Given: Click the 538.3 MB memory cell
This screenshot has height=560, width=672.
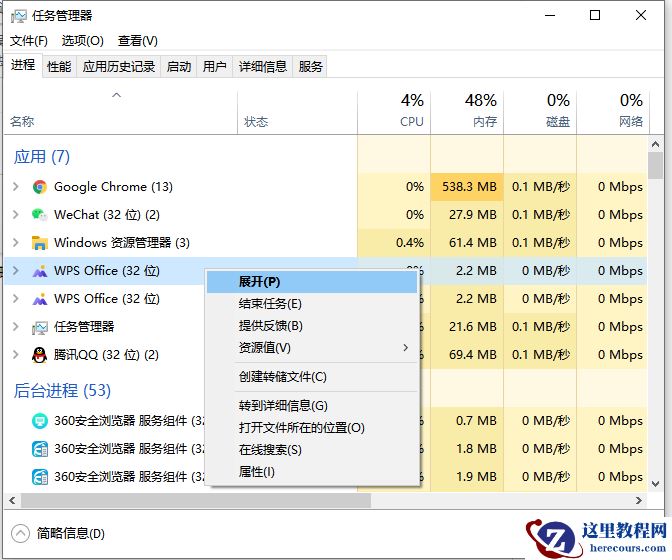Looking at the screenshot, I should point(467,187).
